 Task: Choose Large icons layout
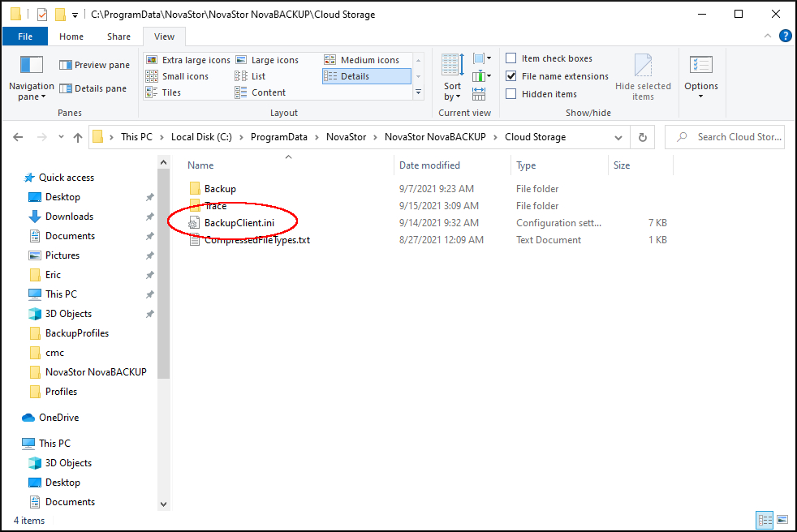pyautogui.click(x=267, y=60)
